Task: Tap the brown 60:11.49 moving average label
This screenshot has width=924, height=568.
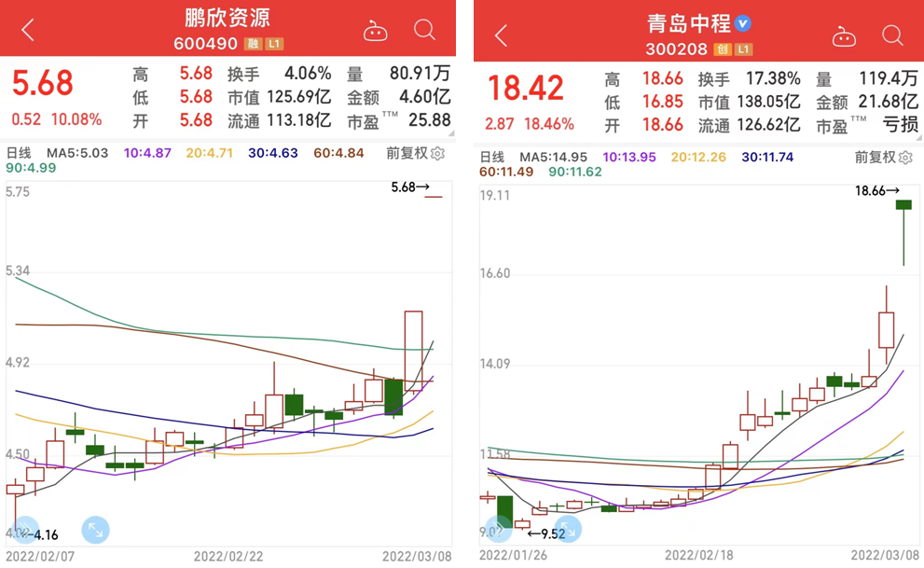Action: click(506, 172)
